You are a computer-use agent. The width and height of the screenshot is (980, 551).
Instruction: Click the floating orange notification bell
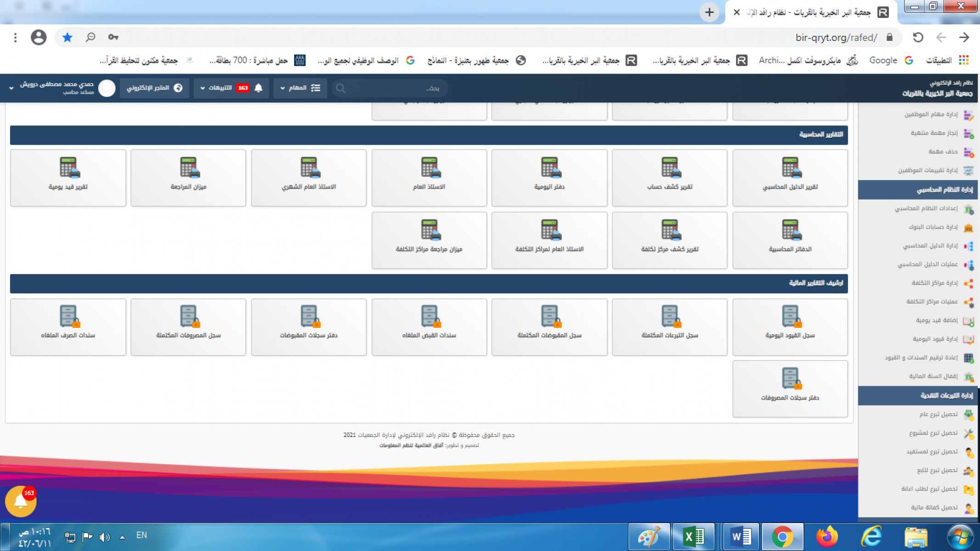point(21,501)
